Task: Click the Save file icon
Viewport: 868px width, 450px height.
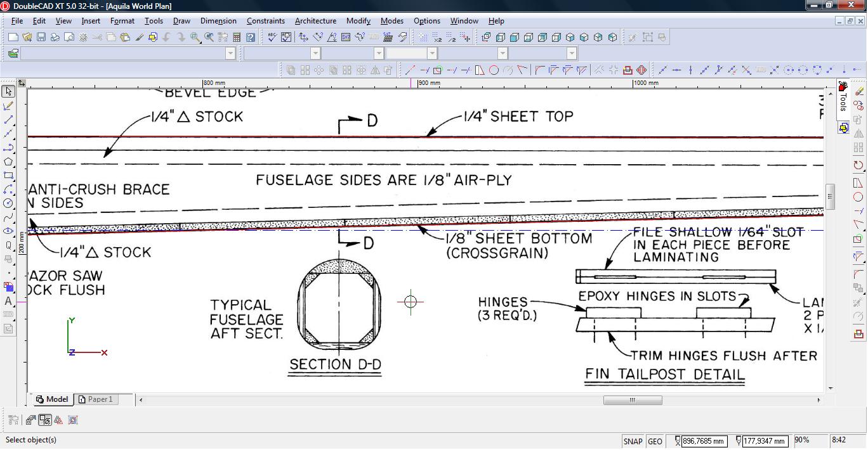Action: (x=41, y=37)
